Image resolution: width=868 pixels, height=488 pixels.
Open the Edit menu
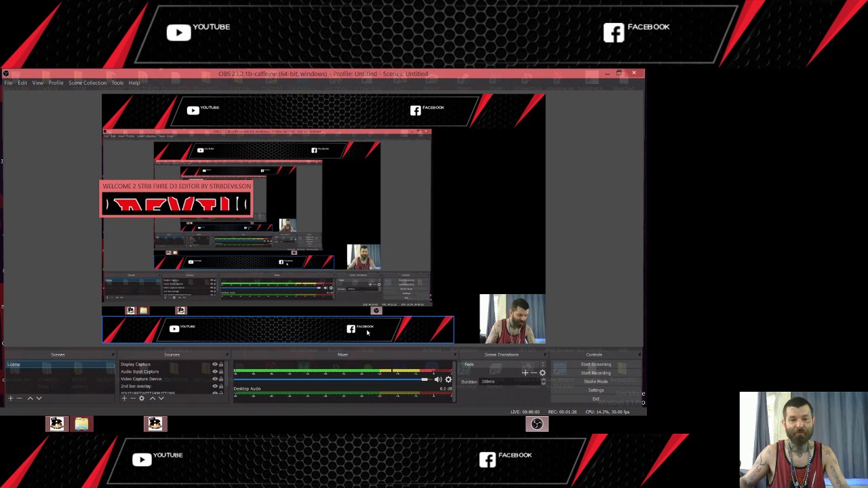tap(22, 83)
